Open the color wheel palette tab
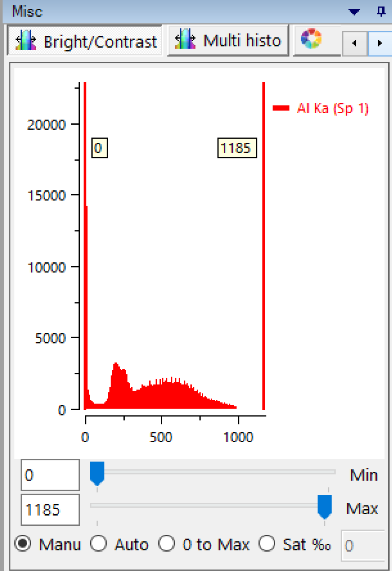Image resolution: width=392 pixels, height=571 pixels. [x=311, y=40]
